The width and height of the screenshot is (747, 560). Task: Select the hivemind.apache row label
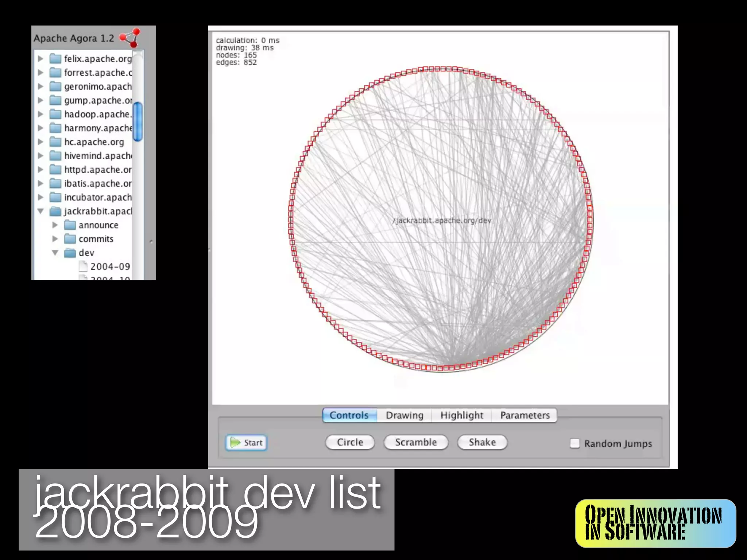[x=98, y=156]
